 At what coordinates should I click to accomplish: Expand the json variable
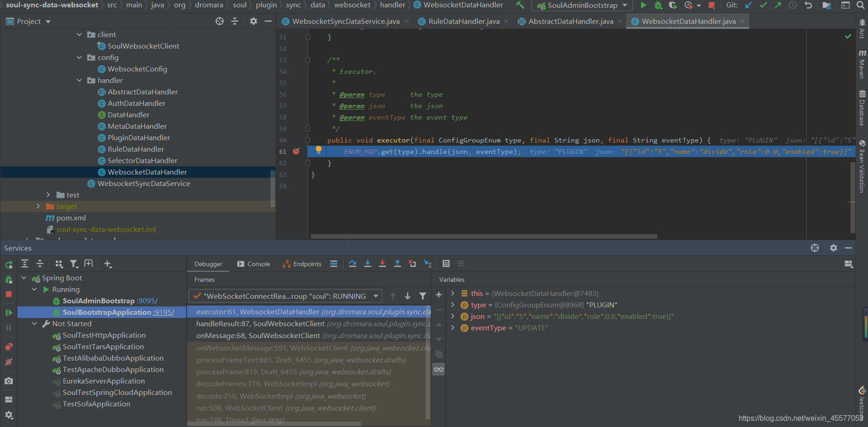click(x=453, y=316)
